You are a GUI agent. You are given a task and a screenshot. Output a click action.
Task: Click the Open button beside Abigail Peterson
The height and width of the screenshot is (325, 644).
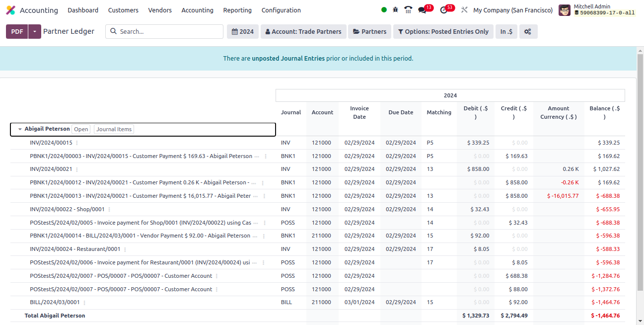click(x=81, y=129)
